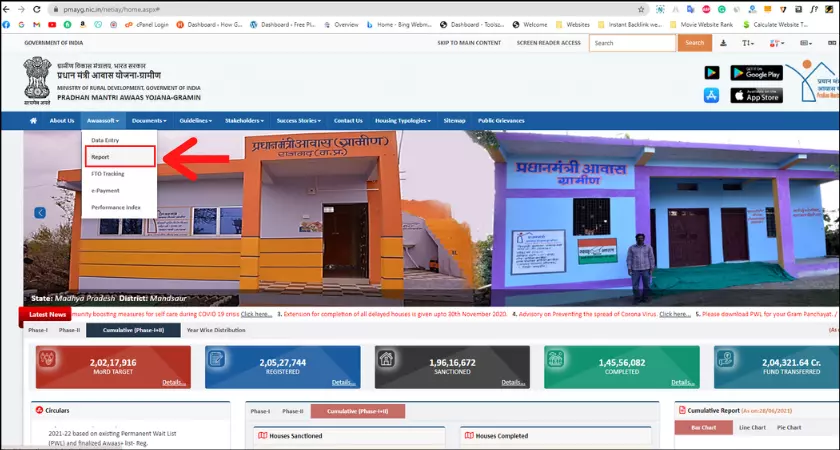Click the Get it on Google Play badge
This screenshot has width=840, height=450.
(756, 73)
